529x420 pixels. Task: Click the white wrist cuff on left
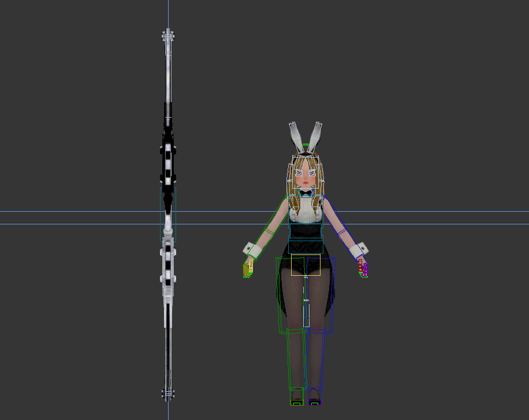(x=253, y=250)
